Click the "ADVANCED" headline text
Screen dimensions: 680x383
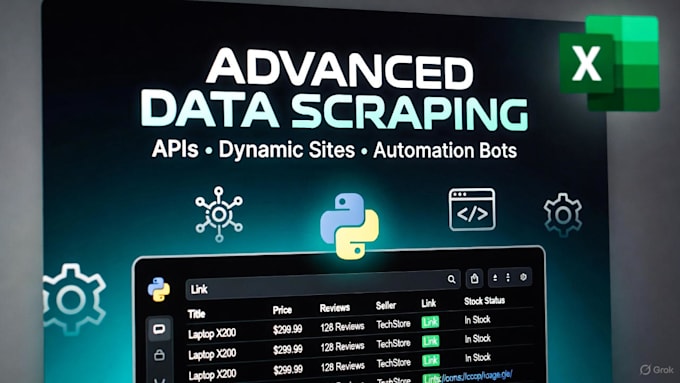pos(339,70)
